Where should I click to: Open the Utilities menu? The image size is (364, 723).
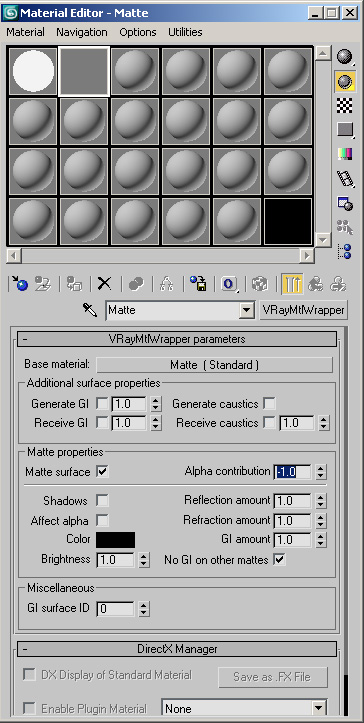[x=185, y=32]
